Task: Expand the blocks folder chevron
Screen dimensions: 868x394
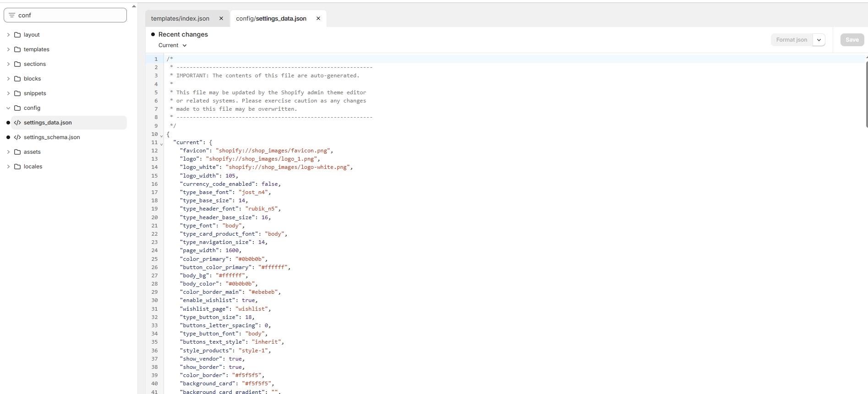Action: [x=8, y=79]
